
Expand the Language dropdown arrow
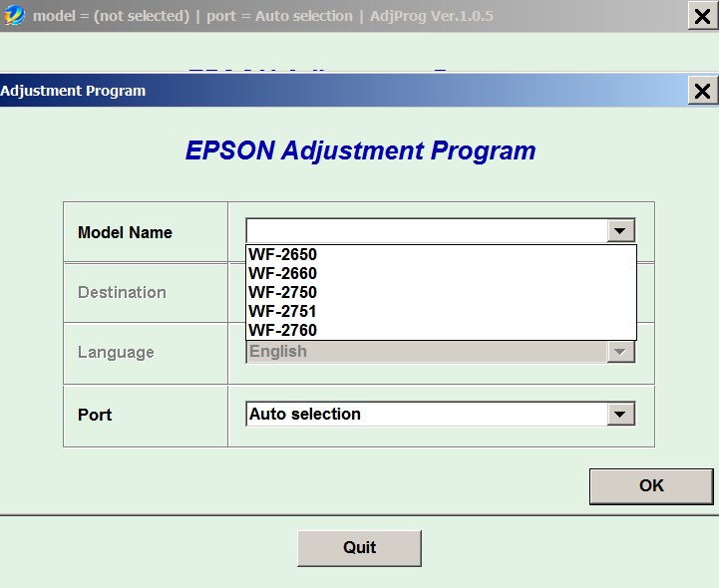620,352
